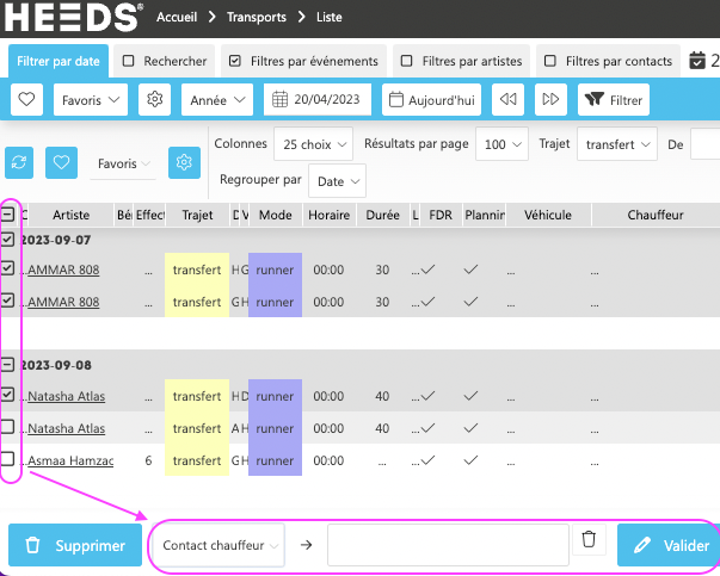This screenshot has height=576, width=720.
Task: Click FDR checkmark in first AMMAR 808 row
Action: [x=428, y=269]
